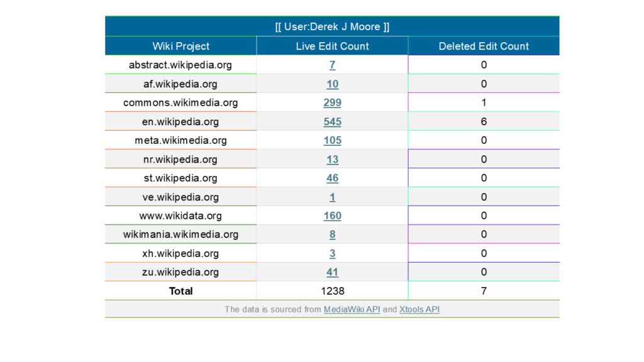Click deleted count 0 for www.wikidata.org
This screenshot has height=362, width=644.
pyautogui.click(x=484, y=216)
